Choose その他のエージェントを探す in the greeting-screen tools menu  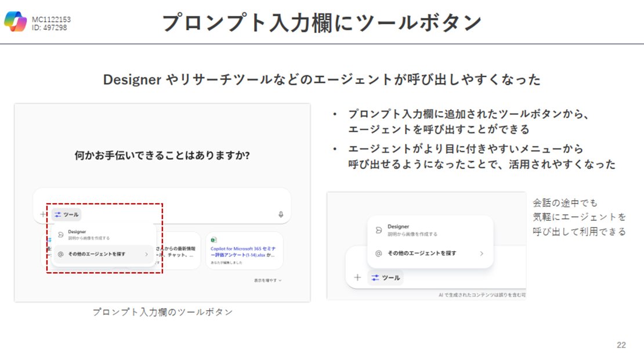pyautogui.click(x=103, y=254)
